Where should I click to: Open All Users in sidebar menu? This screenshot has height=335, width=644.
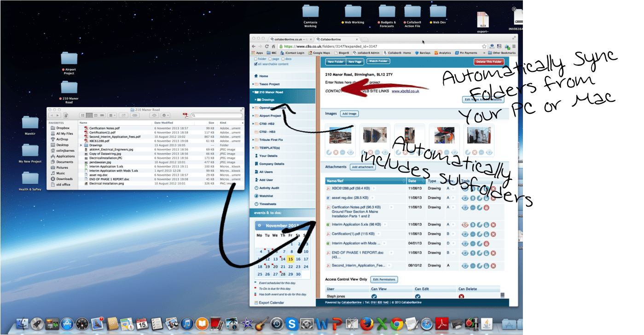(x=265, y=172)
